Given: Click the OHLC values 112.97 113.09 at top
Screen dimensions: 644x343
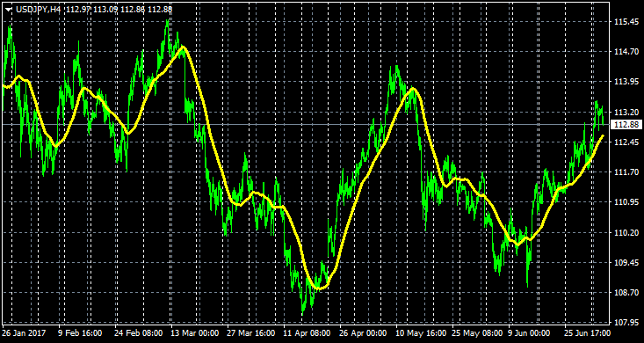Looking at the screenshot, I should point(91,10).
